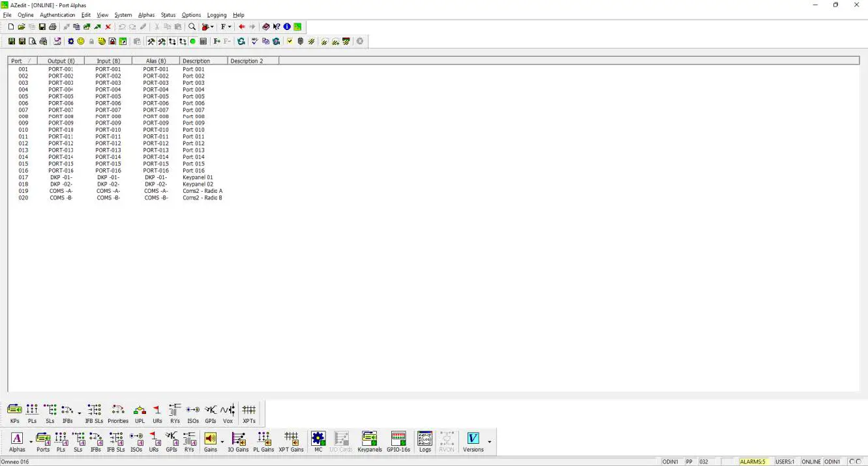Image resolution: width=868 pixels, height=466 pixels.
Task: Open the XPTs crosspoint icon
Action: click(249, 413)
